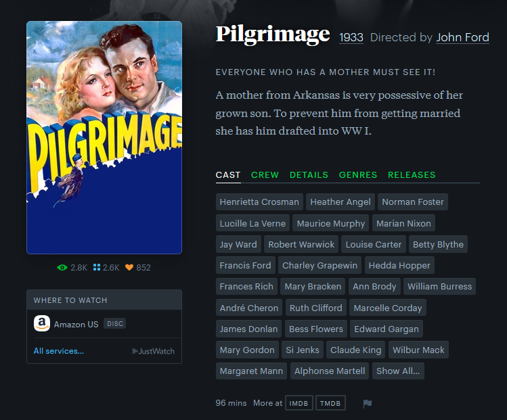Open Ruth Clifford cast tag
This screenshot has height=420, width=507.
tap(316, 308)
